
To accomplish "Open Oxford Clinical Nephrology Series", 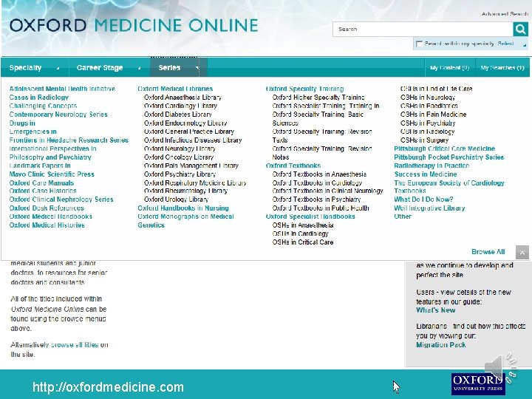I will pos(61,199).
